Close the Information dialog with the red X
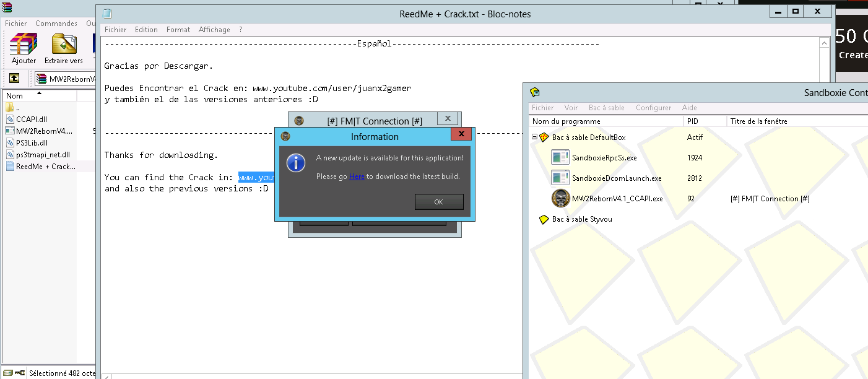868x379 pixels. point(461,133)
